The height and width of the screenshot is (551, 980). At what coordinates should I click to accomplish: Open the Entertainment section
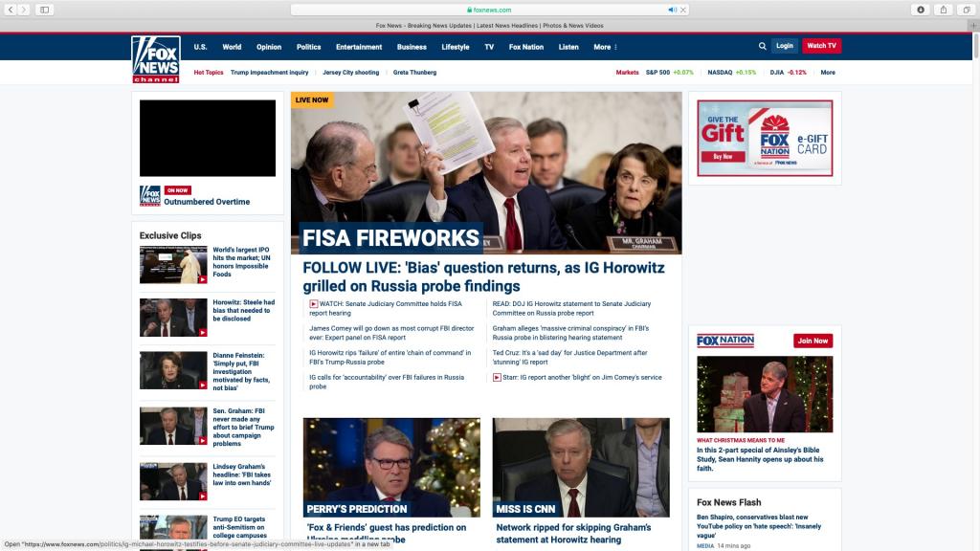click(x=359, y=47)
